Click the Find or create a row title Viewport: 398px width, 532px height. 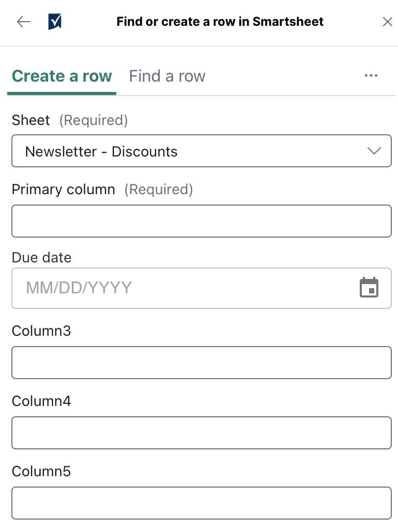(220, 22)
